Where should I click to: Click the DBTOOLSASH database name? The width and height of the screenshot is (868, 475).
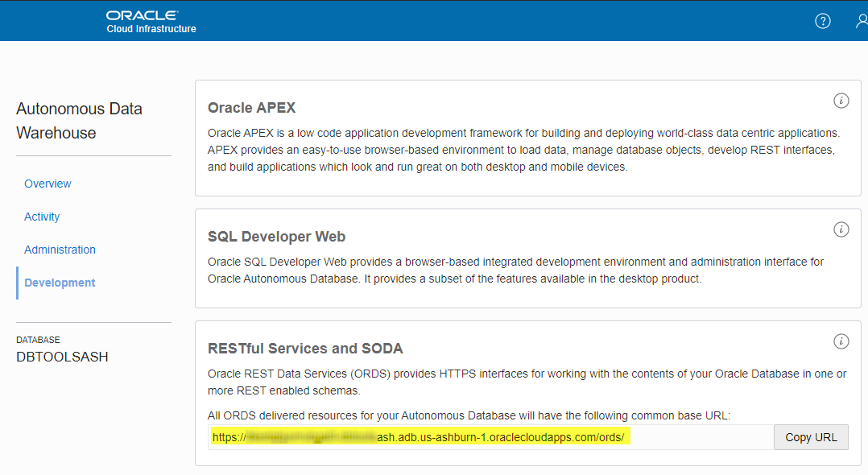pos(62,357)
